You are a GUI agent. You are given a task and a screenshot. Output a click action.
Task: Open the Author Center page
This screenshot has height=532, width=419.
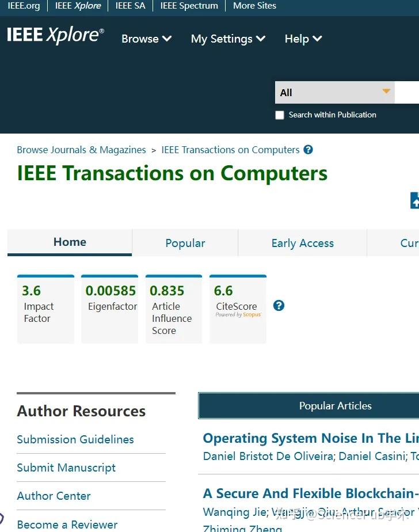tap(54, 496)
